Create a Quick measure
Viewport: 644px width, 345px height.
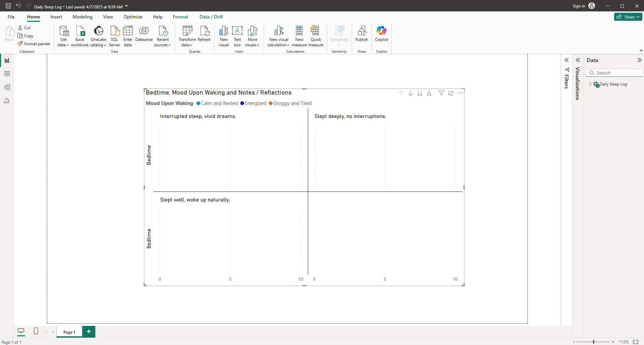tap(315, 36)
